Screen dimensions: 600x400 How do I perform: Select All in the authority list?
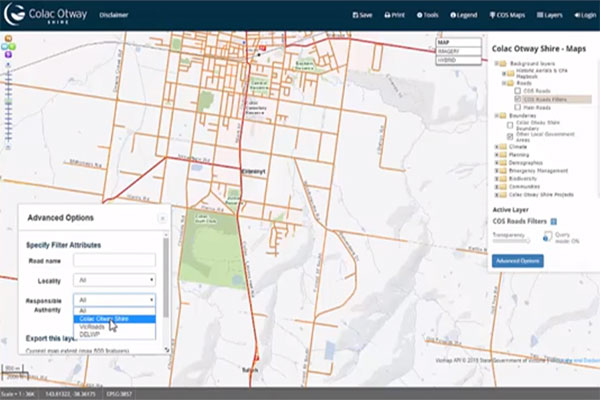tap(114, 311)
